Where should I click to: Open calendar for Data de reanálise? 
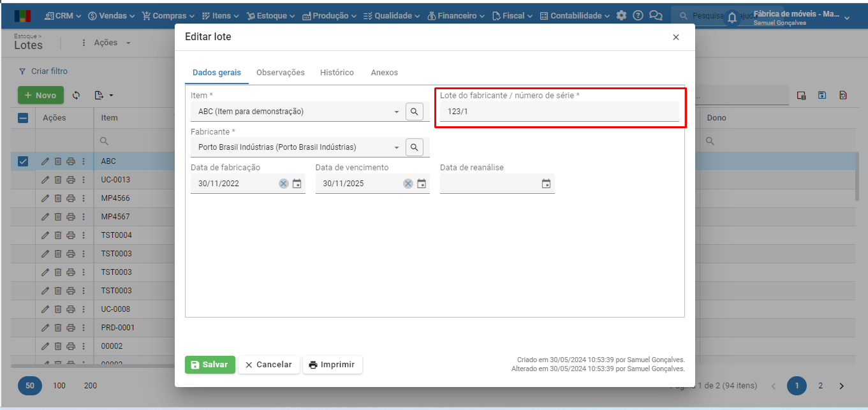(546, 184)
